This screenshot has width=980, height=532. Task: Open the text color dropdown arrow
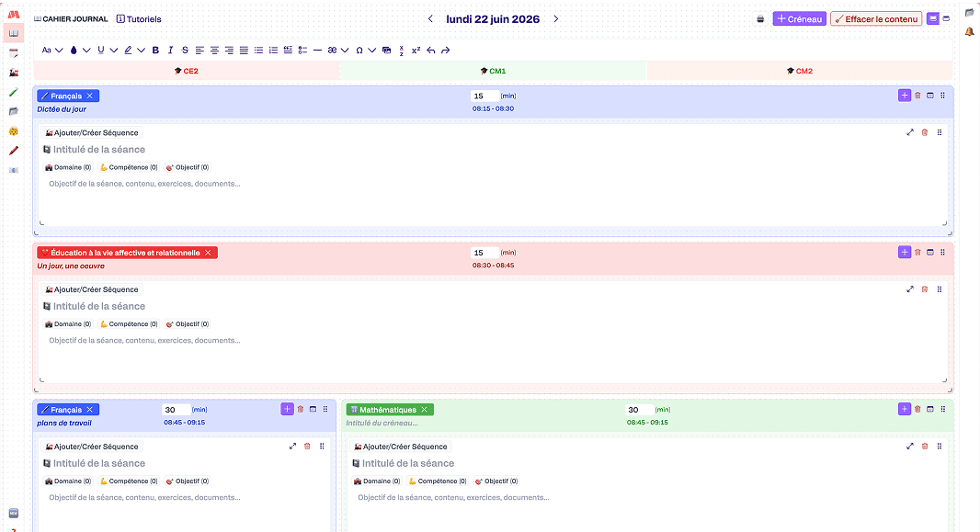[x=86, y=50]
